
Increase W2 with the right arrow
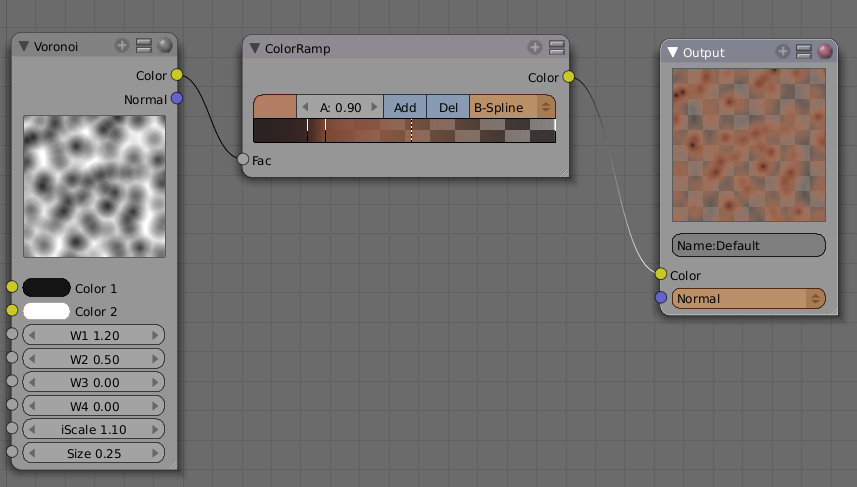155,359
